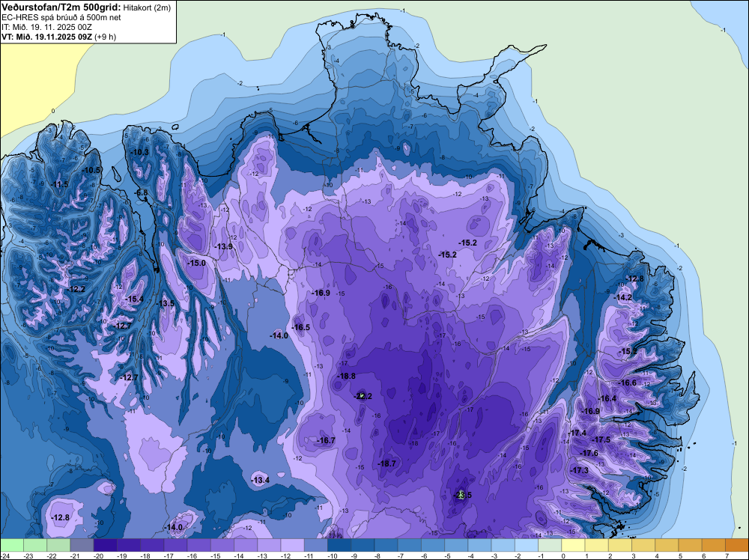
Task: Click the -13.5 temperature label
Action: point(166,303)
